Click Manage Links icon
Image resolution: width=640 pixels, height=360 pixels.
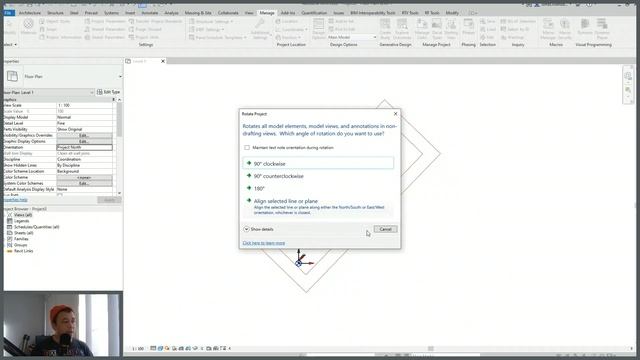click(x=422, y=29)
